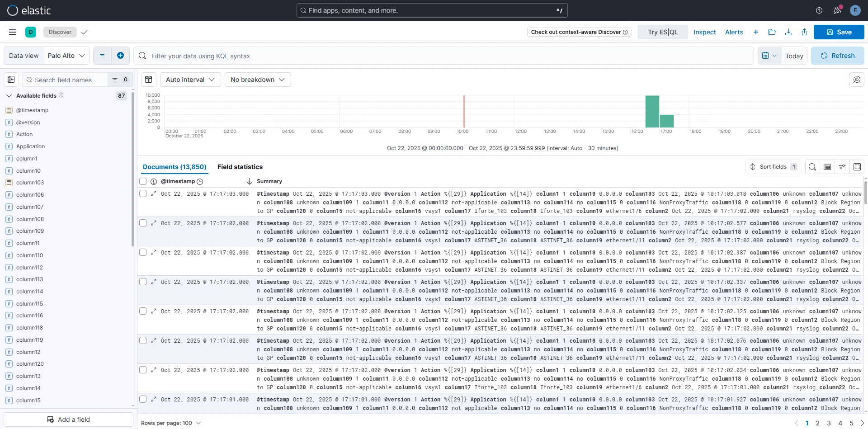Open the Elastic home logo
The width and height of the screenshot is (868, 429).
coord(29,10)
